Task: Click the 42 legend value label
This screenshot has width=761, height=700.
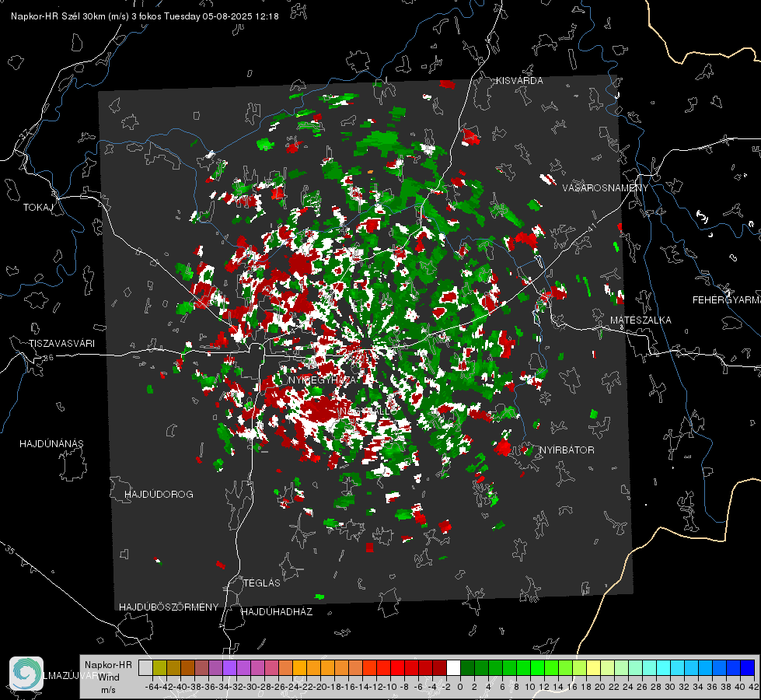Action: click(754, 687)
